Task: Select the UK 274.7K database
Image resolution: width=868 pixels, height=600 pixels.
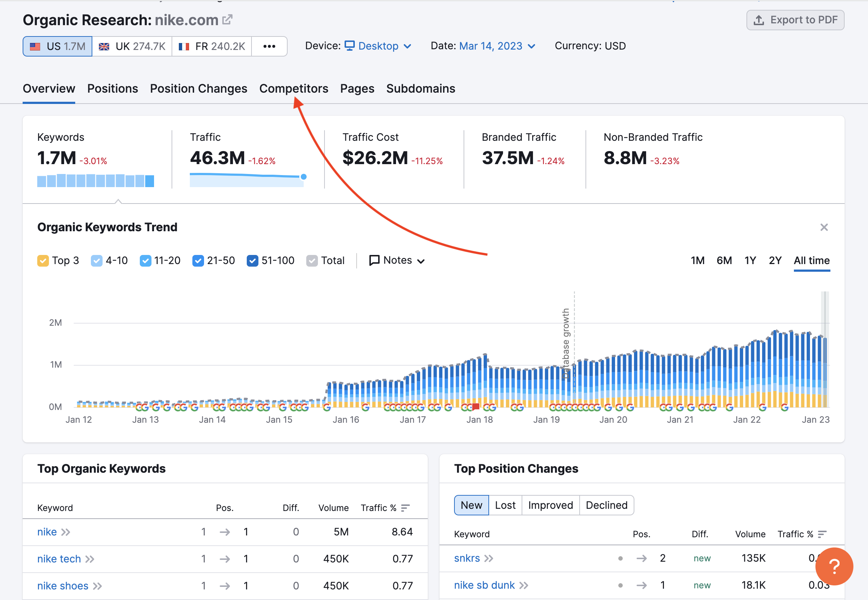Action: point(132,46)
